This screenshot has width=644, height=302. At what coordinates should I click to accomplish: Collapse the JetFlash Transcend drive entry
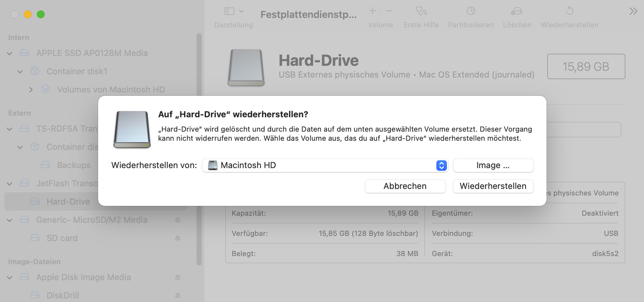click(10, 184)
